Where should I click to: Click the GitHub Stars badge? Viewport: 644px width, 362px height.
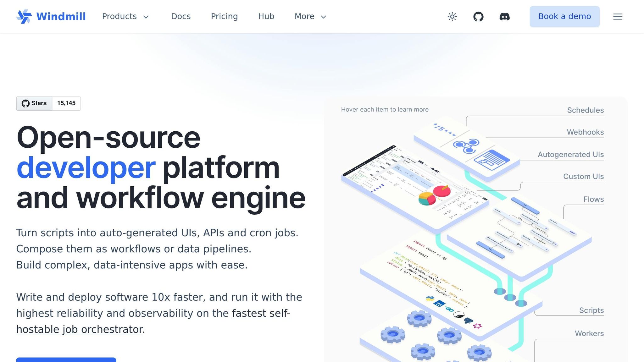tap(34, 103)
